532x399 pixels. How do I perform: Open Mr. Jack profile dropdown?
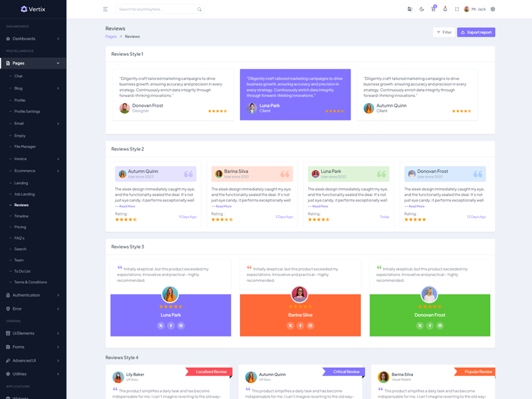pyautogui.click(x=475, y=9)
